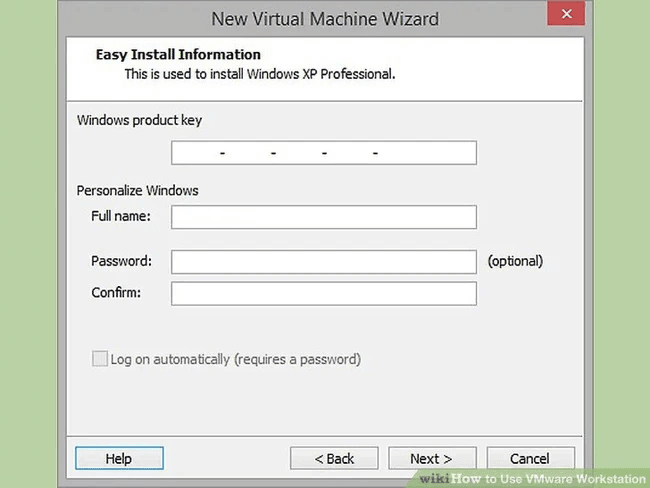The image size is (650, 488).
Task: Focus the Full name text box
Action: coord(324,217)
